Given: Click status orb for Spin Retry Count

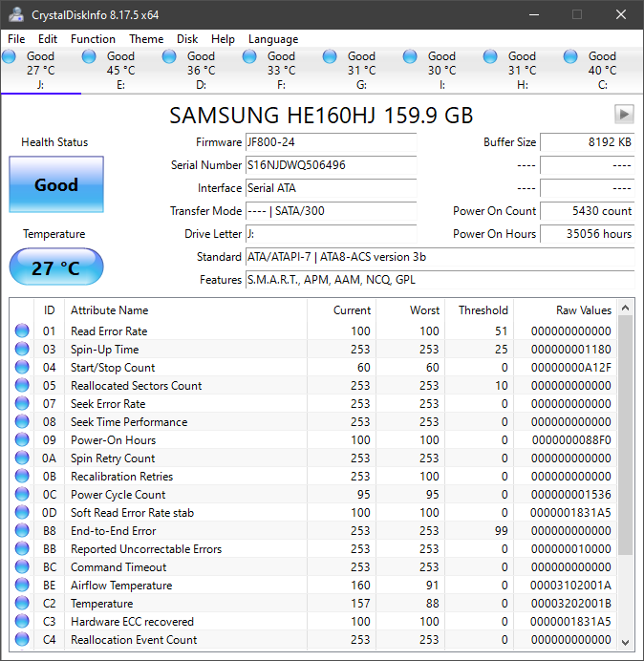Looking at the screenshot, I should [22, 458].
